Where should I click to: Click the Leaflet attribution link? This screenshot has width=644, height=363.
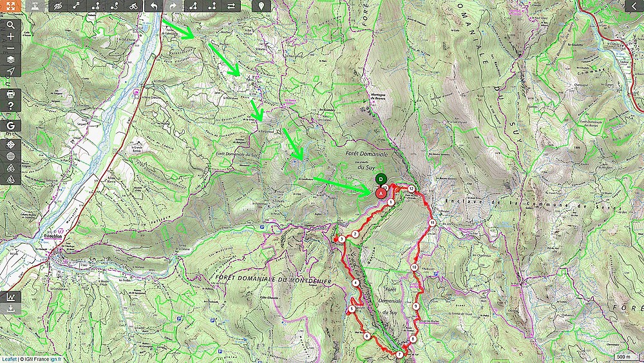8,359
